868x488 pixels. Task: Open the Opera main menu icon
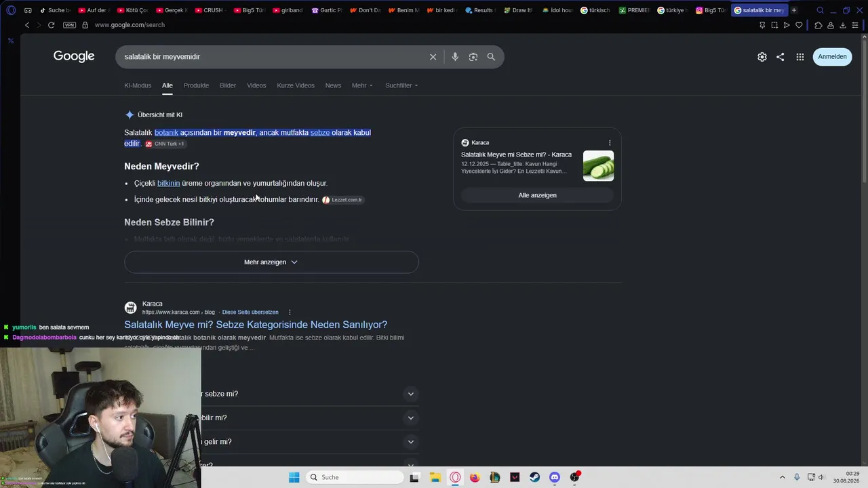pyautogui.click(x=11, y=10)
